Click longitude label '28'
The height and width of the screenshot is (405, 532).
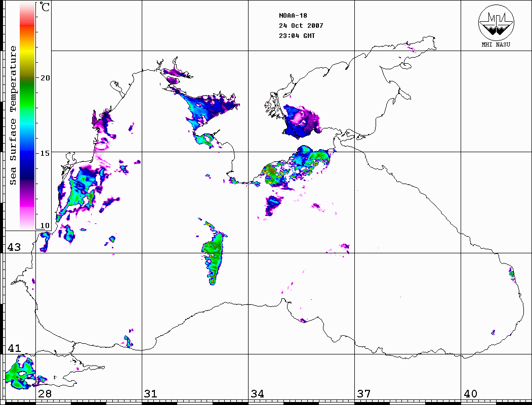pyautogui.click(x=45, y=393)
